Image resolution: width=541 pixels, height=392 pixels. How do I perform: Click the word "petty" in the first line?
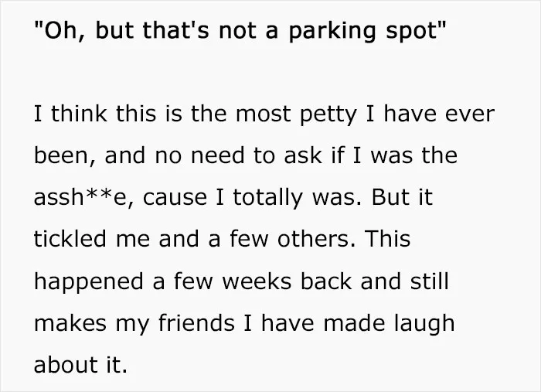point(328,115)
